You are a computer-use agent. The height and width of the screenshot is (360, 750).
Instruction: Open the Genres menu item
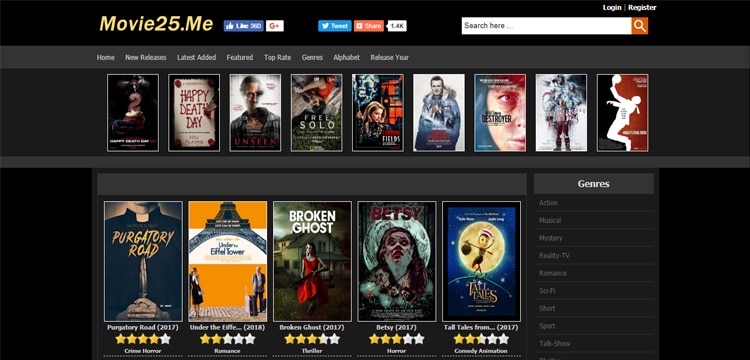click(x=312, y=57)
